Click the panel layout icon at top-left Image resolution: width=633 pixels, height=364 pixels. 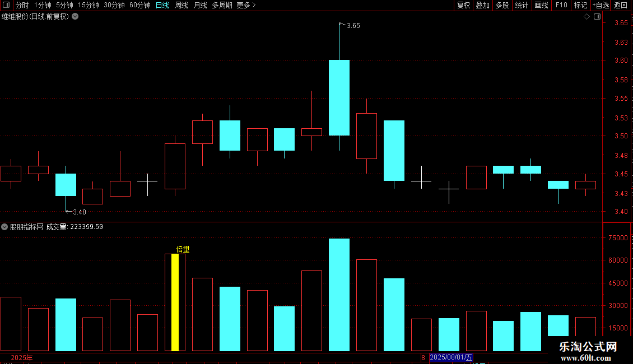coord(6,5)
